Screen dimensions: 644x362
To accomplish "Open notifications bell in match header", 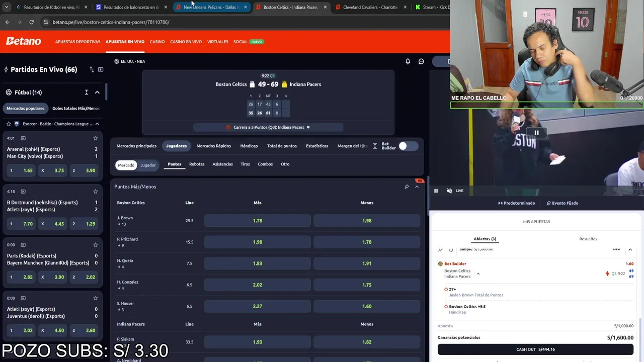I will pyautogui.click(x=408, y=61).
